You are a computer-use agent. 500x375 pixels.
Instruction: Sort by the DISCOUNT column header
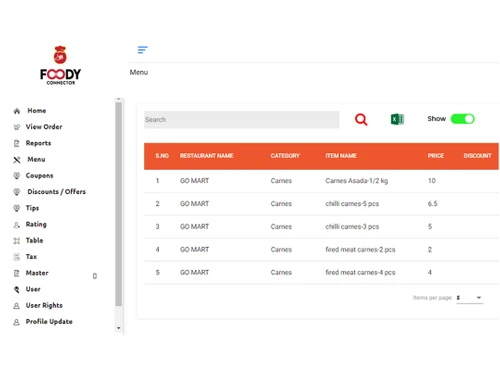(477, 156)
